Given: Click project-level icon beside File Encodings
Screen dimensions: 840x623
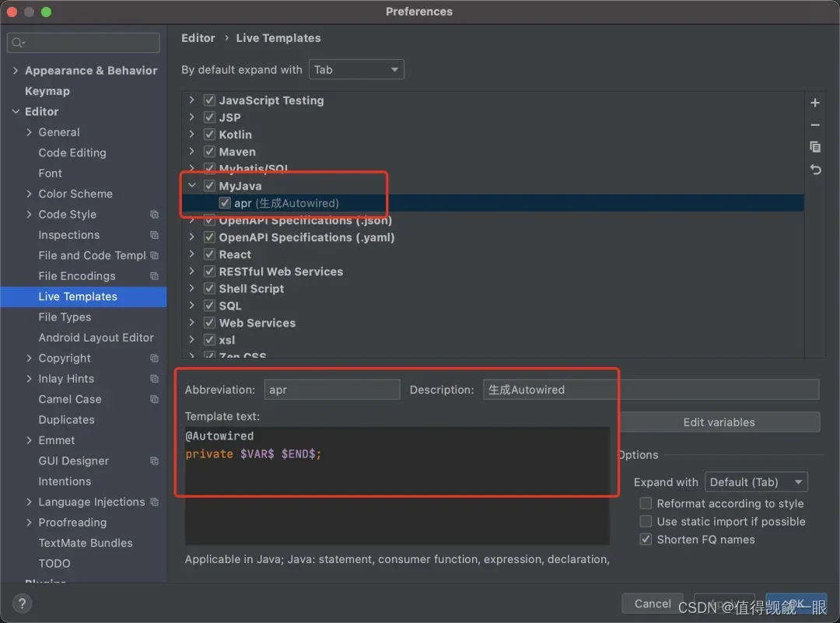Looking at the screenshot, I should click(x=154, y=276).
